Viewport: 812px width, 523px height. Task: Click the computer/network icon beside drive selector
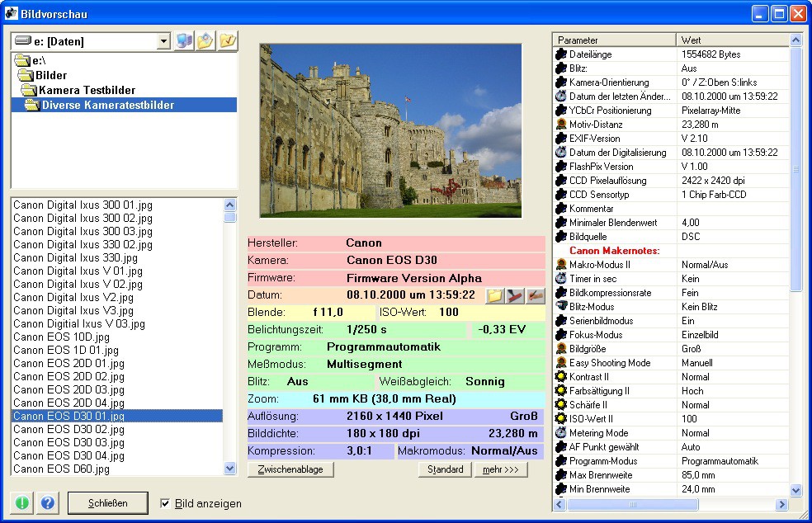click(x=184, y=41)
